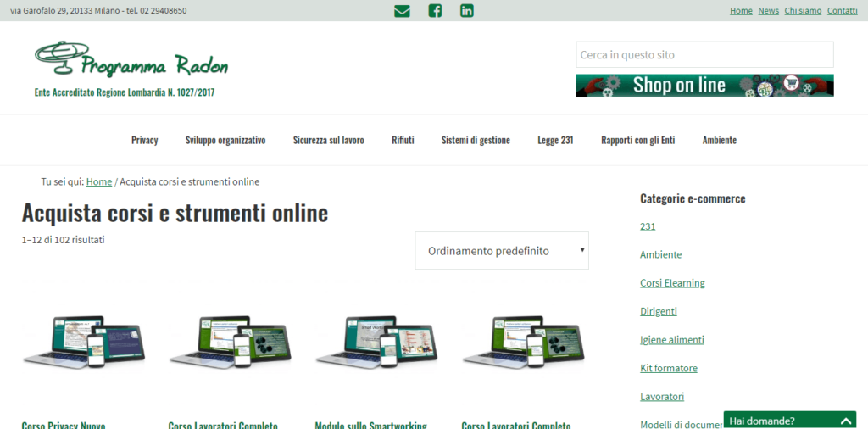Expand the Hai domande? chat widget

[790, 420]
